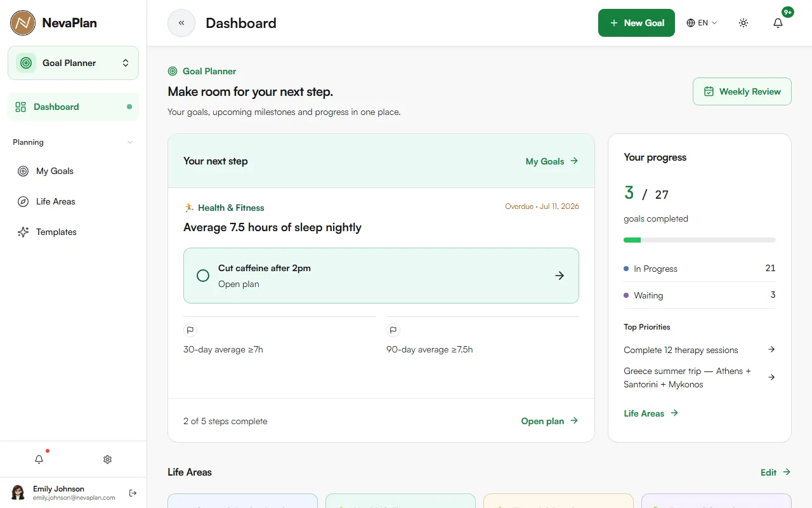
Task: Click 'Average 7.5 hours of sleep nightly' title
Action: [272, 227]
